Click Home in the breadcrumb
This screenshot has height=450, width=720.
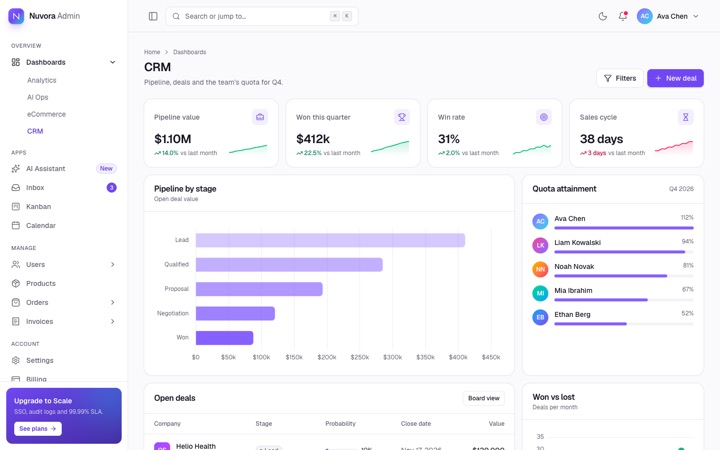[x=152, y=52]
